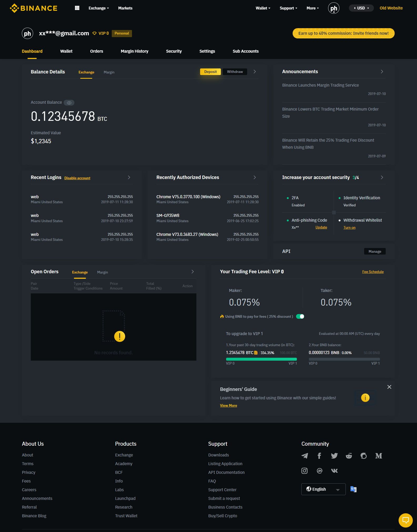Toggle account balance visibility eye
417x532 pixels.
click(69, 103)
